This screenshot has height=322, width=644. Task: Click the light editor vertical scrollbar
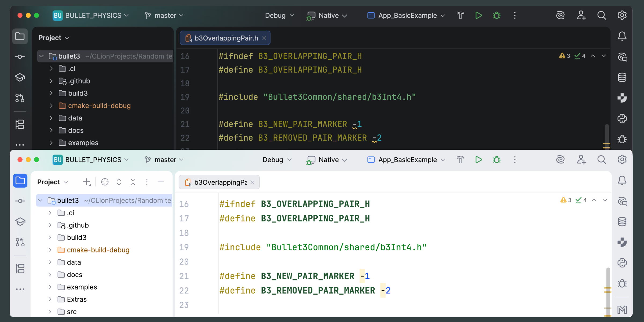[x=608, y=279]
